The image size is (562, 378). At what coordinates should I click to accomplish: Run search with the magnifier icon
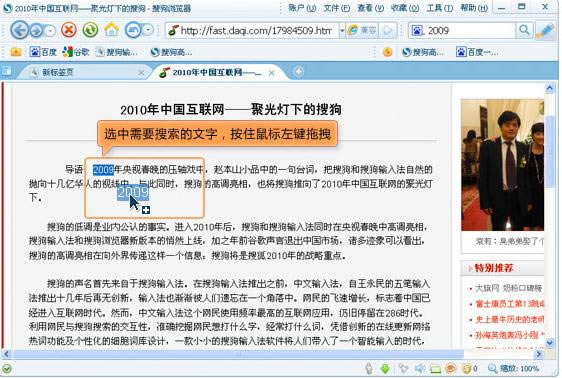click(x=524, y=30)
